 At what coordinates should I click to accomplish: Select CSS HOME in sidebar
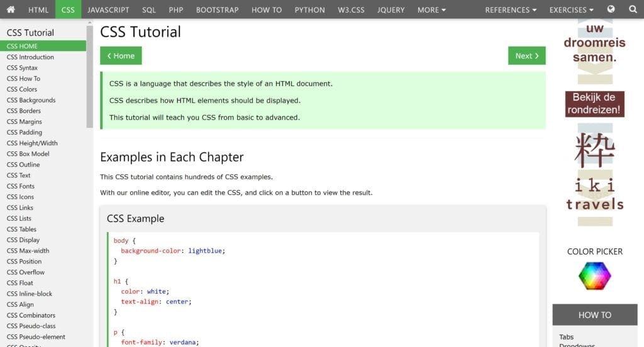tap(43, 46)
